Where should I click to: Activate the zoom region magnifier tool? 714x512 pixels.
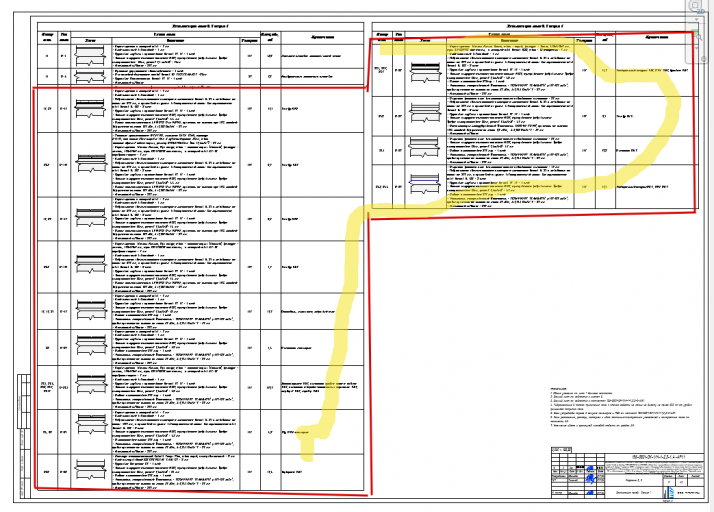(696, 35)
